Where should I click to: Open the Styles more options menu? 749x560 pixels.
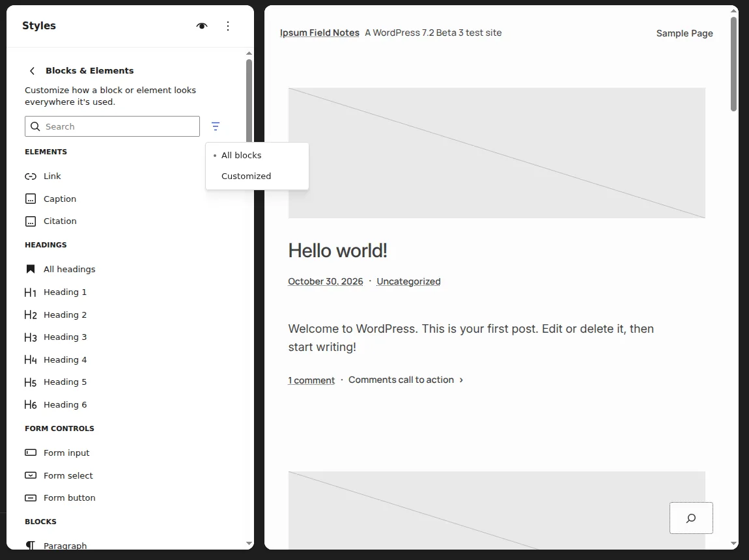228,26
